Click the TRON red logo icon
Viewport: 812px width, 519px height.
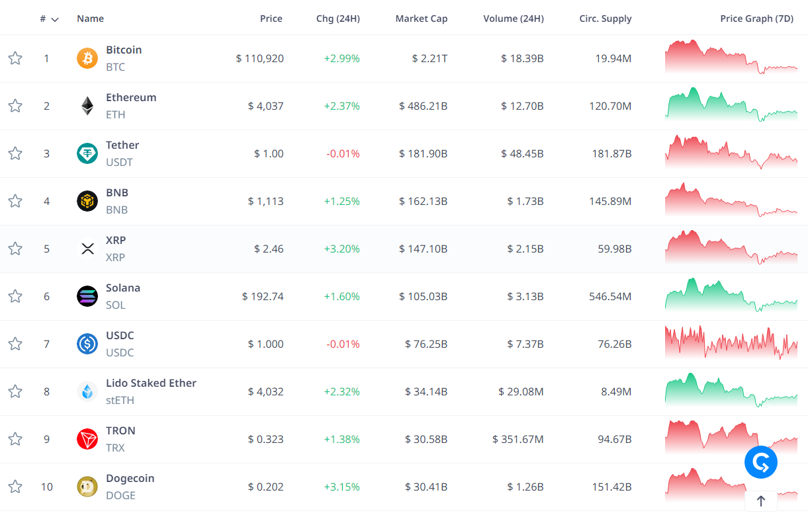coord(87,439)
